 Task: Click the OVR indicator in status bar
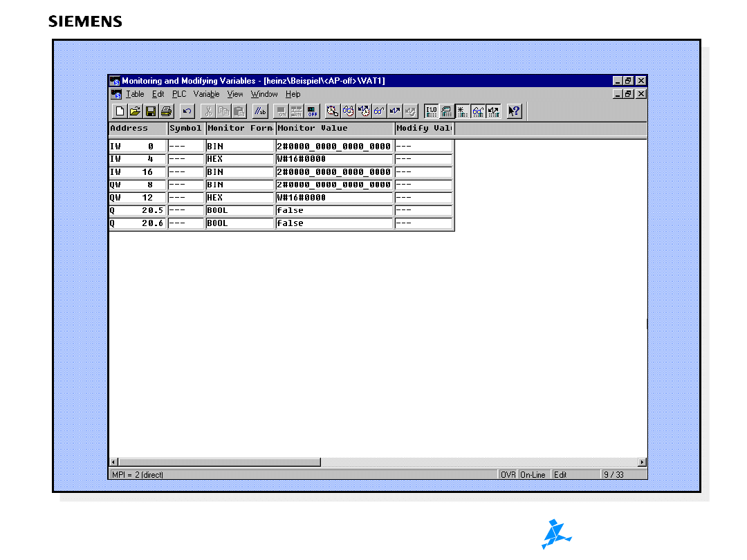coord(508,475)
